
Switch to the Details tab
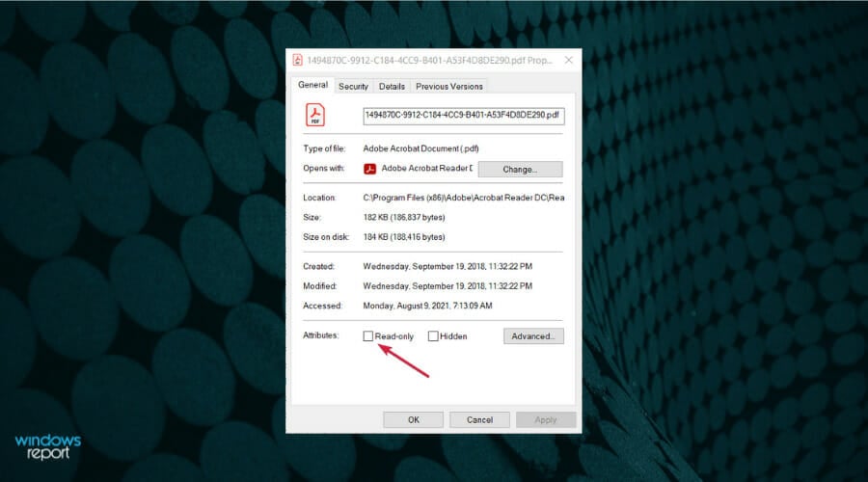[x=392, y=87]
